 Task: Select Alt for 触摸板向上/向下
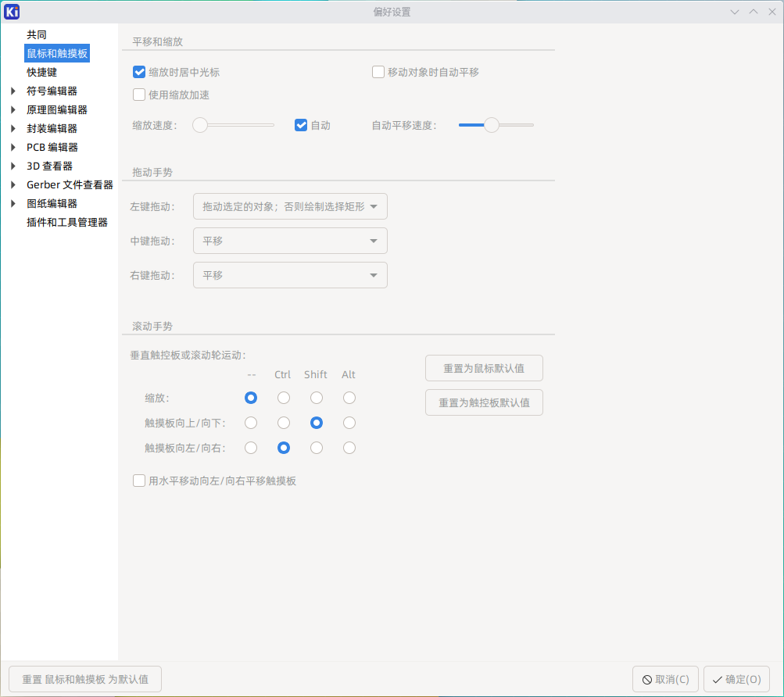349,423
